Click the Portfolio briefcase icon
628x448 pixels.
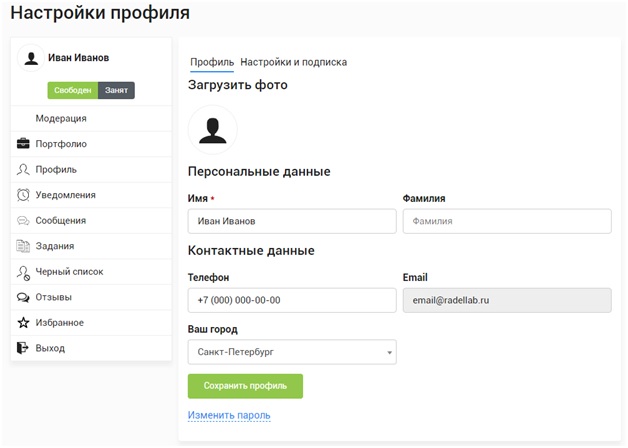tap(23, 144)
